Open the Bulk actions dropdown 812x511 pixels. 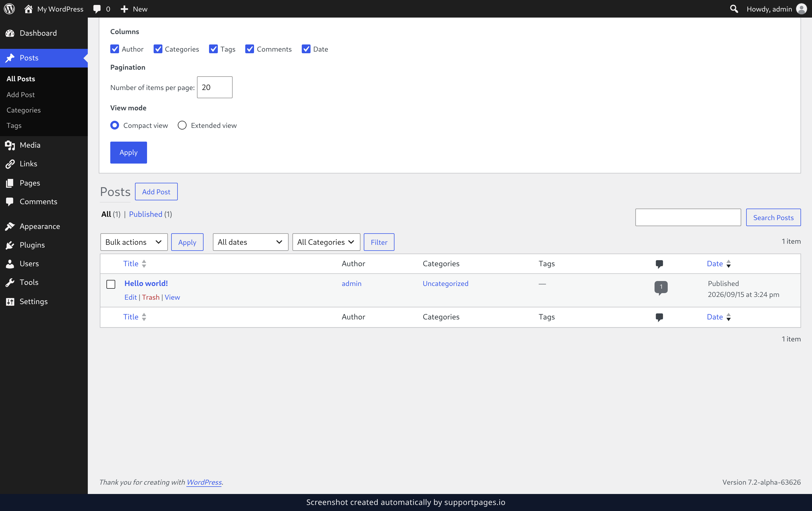(134, 242)
